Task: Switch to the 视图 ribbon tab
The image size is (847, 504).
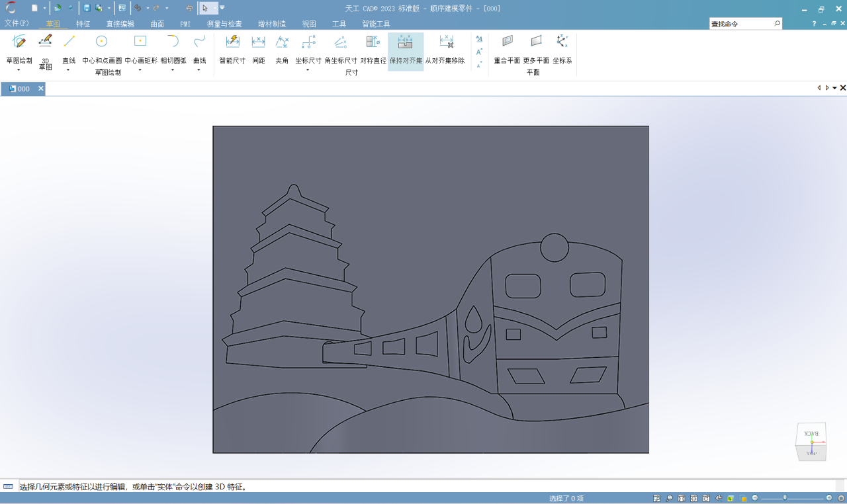Action: click(309, 24)
